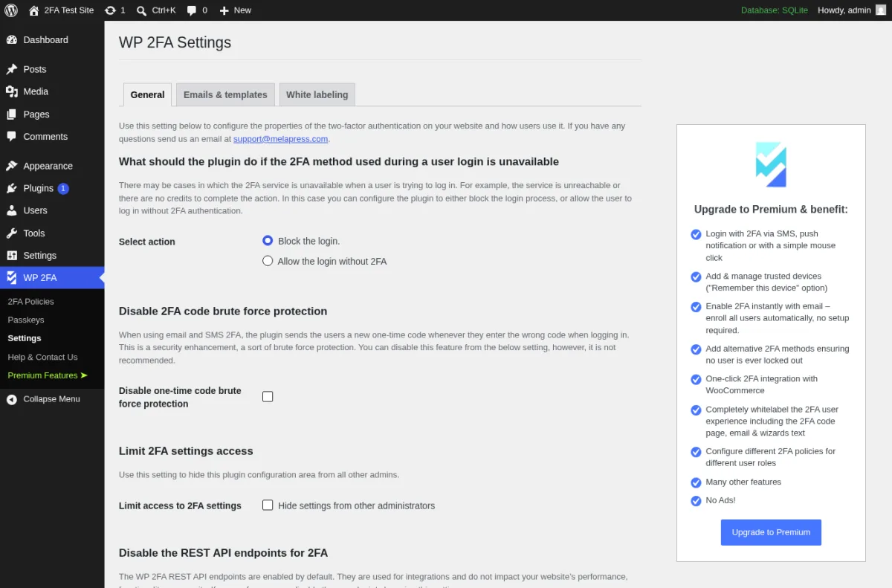
Task: Click the Appearance paintbrush icon
Action: pos(12,166)
